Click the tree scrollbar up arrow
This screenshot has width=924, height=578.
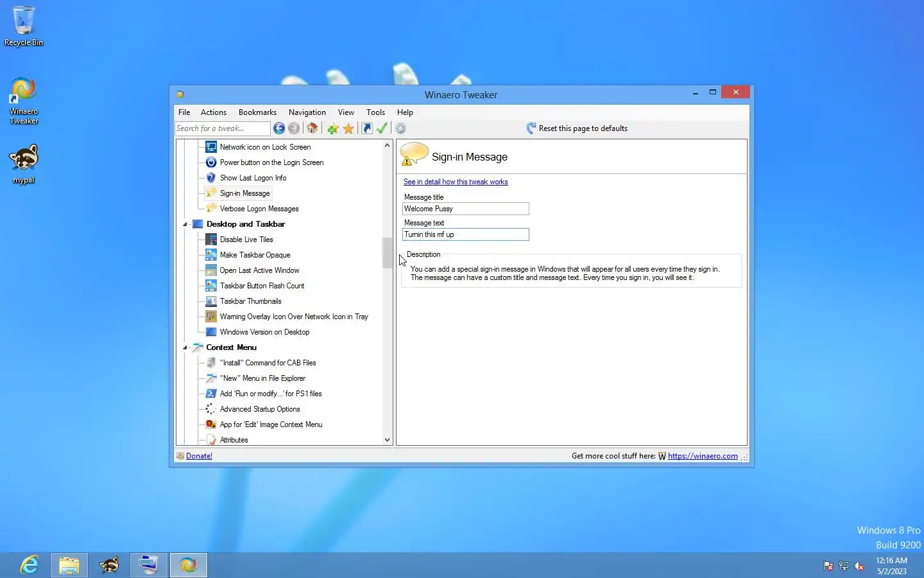pos(387,146)
